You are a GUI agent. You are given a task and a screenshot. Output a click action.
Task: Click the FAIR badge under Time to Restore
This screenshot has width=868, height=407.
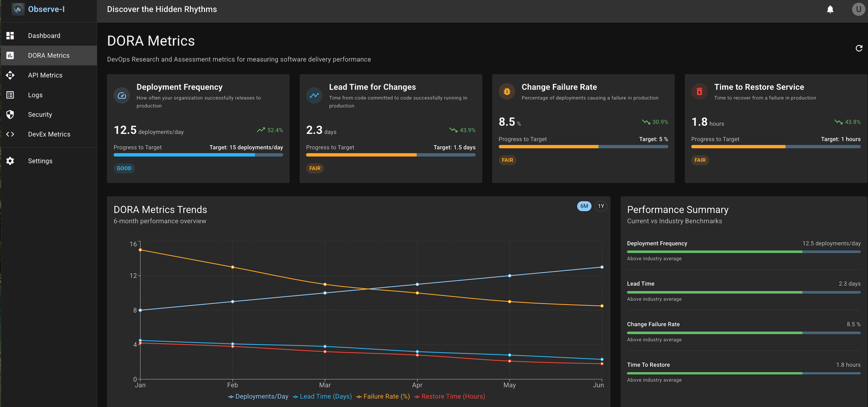[700, 160]
